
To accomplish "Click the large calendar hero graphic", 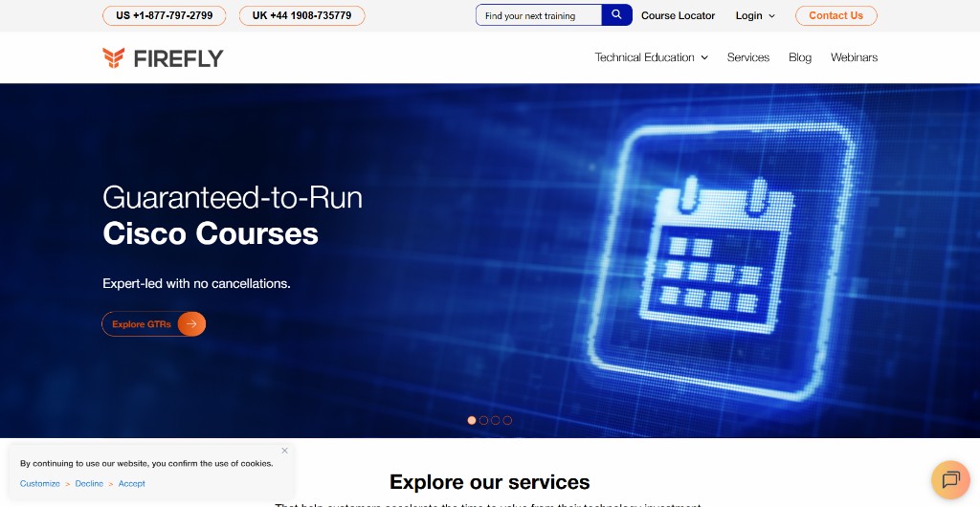I will pos(726,253).
